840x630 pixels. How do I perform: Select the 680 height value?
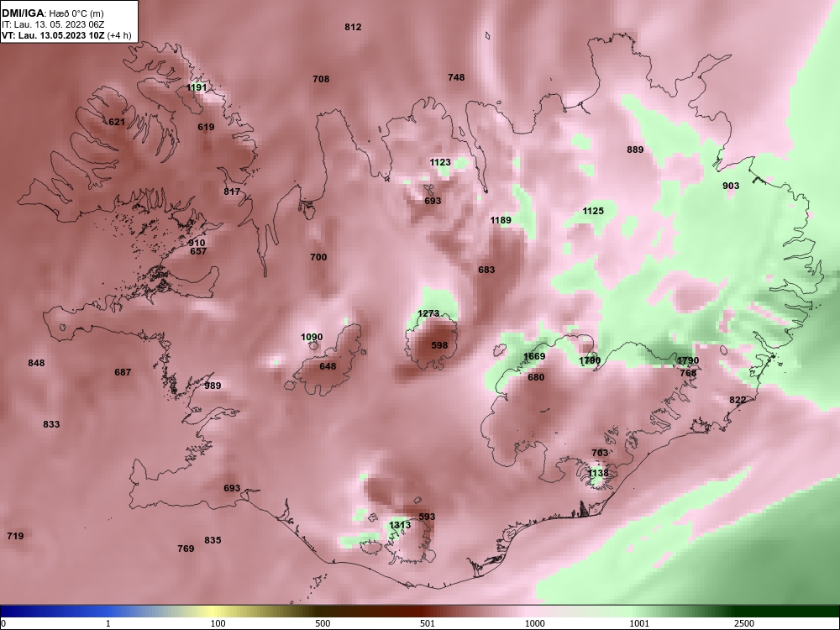click(x=536, y=377)
